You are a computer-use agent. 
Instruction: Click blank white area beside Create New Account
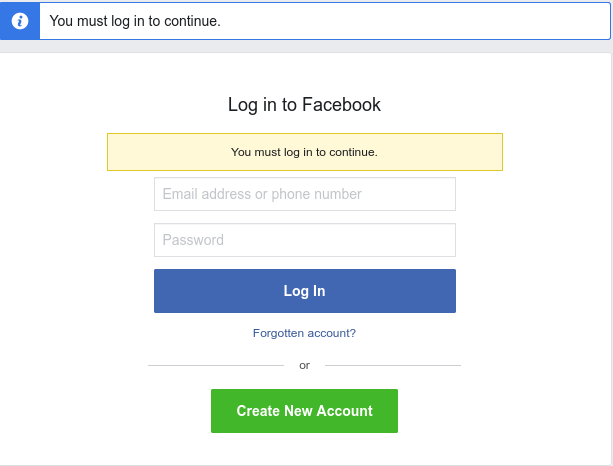click(500, 411)
